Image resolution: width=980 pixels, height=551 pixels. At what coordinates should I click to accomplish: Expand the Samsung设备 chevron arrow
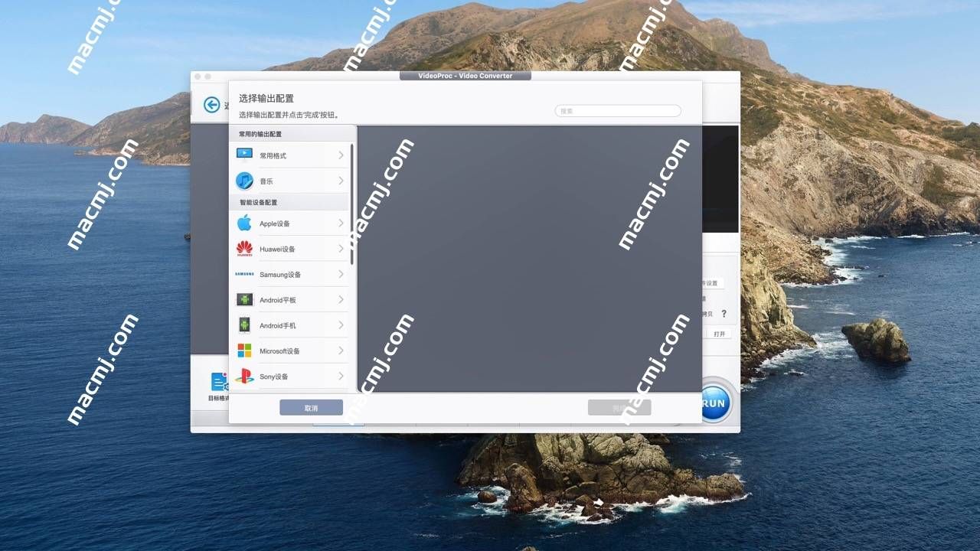[341, 274]
